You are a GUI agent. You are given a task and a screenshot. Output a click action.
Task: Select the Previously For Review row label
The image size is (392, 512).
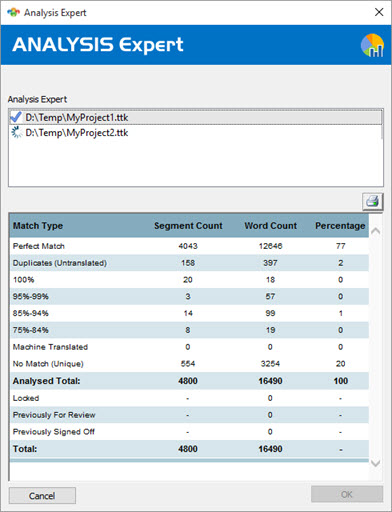coord(54,415)
